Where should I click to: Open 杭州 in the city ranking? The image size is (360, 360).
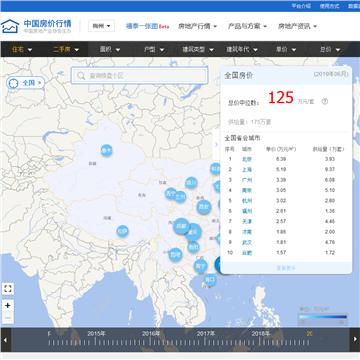(247, 201)
